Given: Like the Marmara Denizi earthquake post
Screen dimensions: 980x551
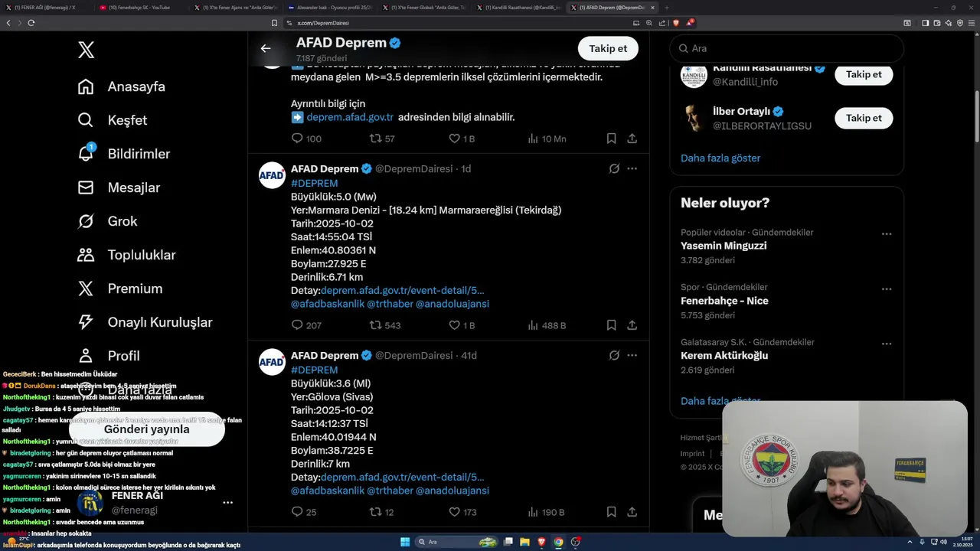Looking at the screenshot, I should pos(462,325).
